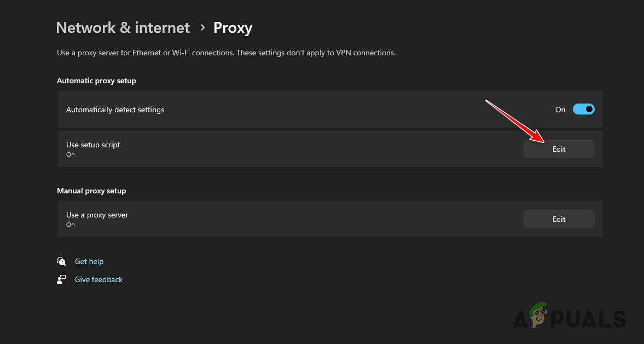Open the Get help link

89,261
